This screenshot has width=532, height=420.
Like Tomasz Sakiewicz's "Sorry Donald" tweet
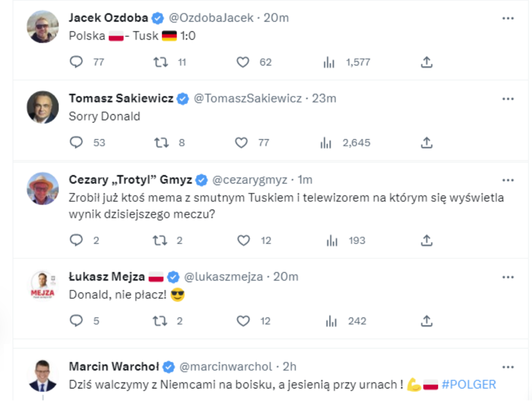pyautogui.click(x=241, y=143)
